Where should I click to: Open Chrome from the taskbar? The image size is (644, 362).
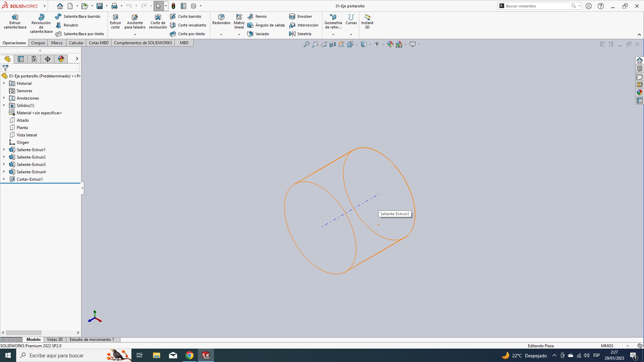coord(190,355)
